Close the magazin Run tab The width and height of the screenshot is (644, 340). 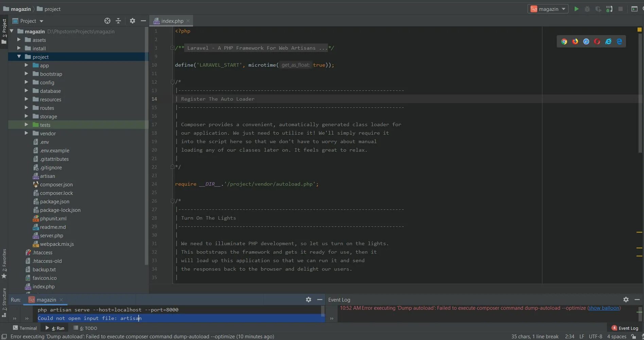pos(61,300)
